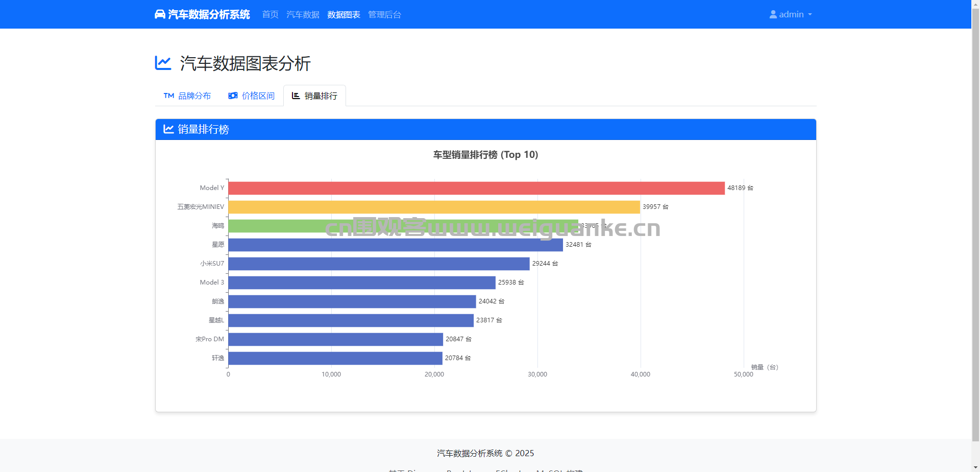The image size is (980, 472).
Task: Click the 轩逸 bar
Action: click(335, 358)
